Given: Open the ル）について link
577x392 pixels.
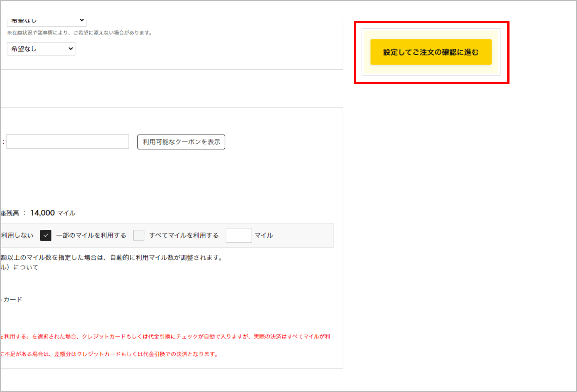Looking at the screenshot, I should (x=20, y=267).
